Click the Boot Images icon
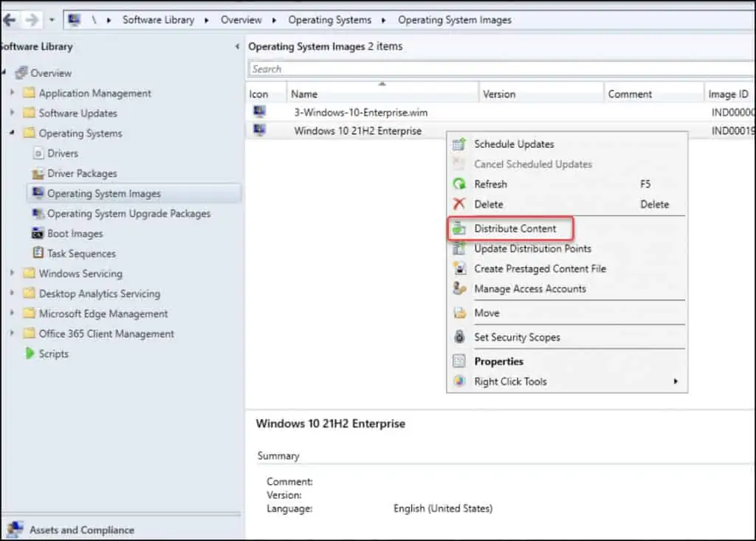 click(38, 233)
